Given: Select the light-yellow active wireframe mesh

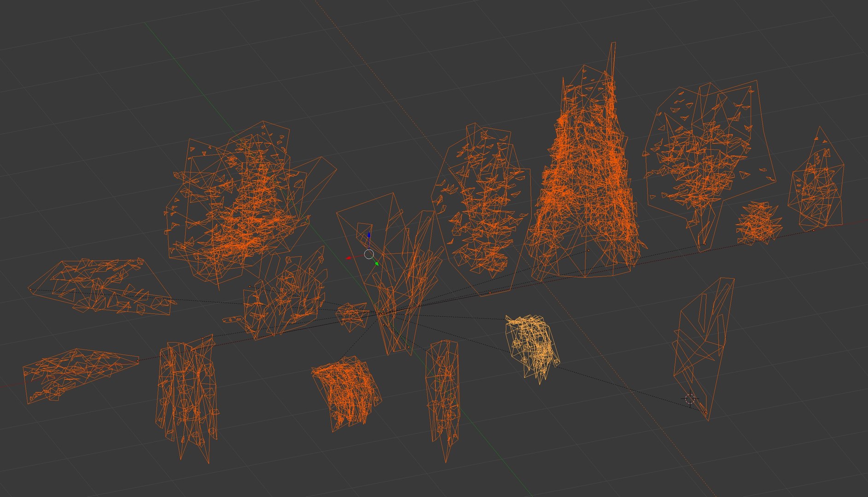Looking at the screenshot, I should coord(533,347).
